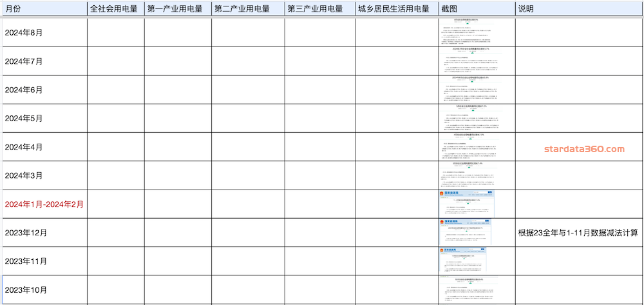Click the 2023年10月 row label
The width and height of the screenshot is (644, 305).
click(x=26, y=290)
